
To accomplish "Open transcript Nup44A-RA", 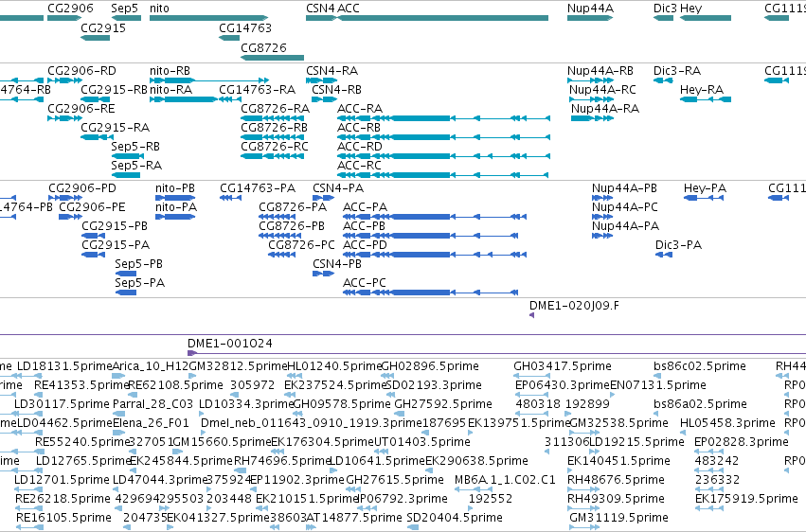I will click(x=592, y=118).
